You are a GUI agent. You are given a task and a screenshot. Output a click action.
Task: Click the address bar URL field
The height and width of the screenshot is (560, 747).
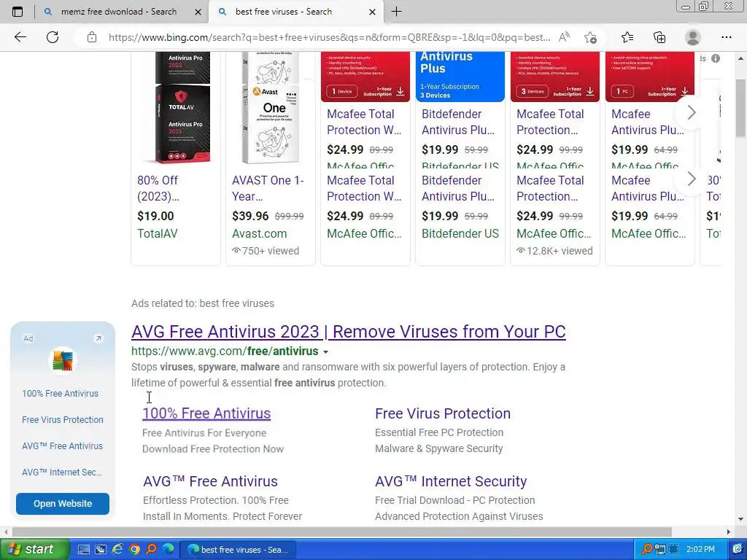coord(329,37)
